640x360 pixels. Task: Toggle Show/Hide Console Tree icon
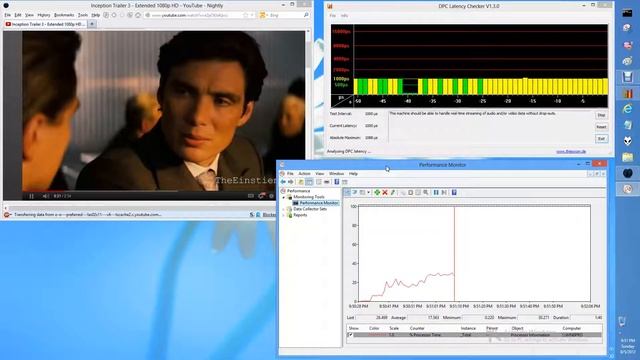tap(309, 182)
